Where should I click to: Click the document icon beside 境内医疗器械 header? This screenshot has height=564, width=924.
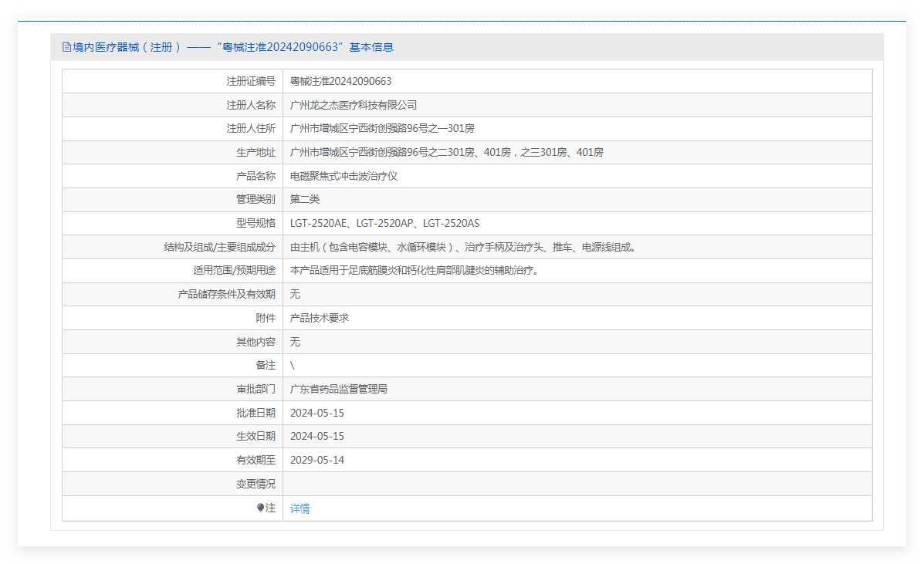(66, 47)
